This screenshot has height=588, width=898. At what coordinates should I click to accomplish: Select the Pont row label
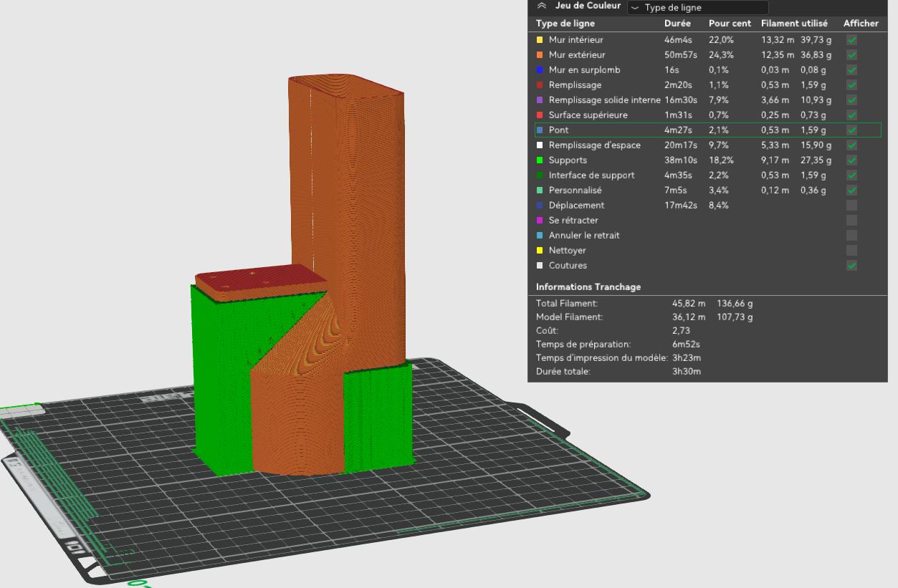[559, 130]
